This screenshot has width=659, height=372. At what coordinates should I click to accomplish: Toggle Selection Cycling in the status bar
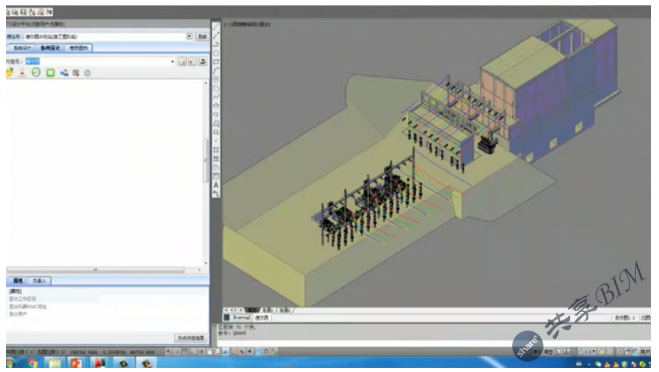click(274, 351)
